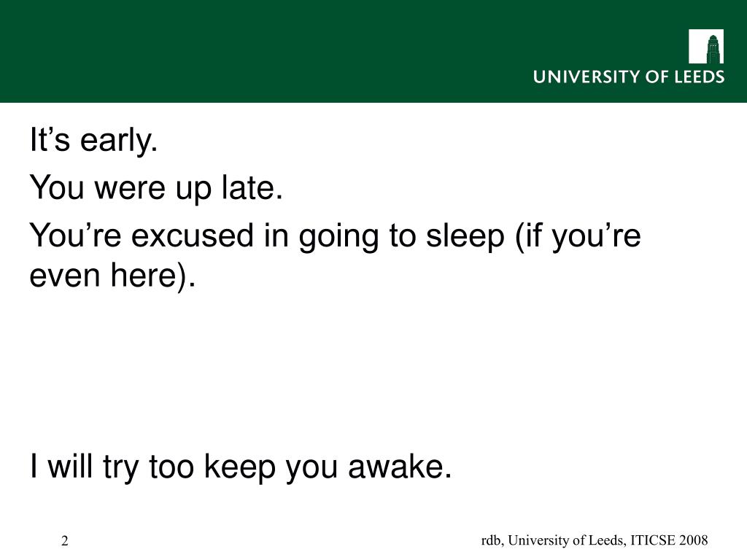Click "ITICSE 2008" in the footer
The width and height of the screenshot is (747, 560).
(x=669, y=540)
